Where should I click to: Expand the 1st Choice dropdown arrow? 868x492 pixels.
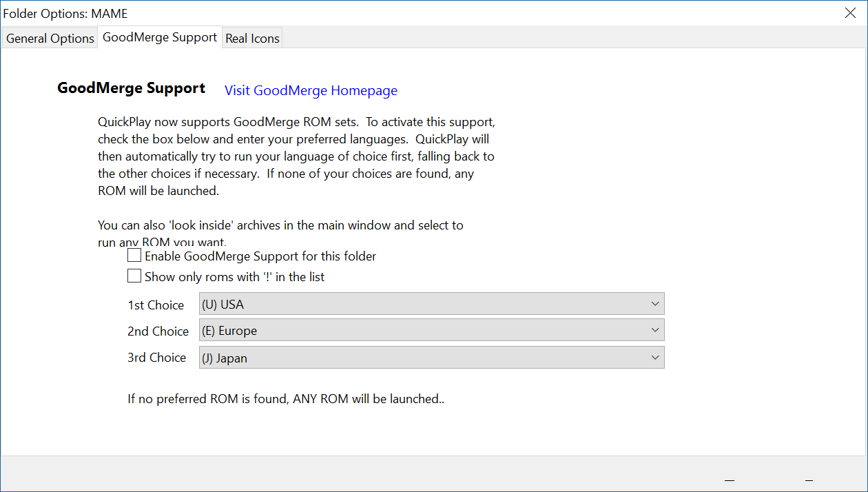click(x=655, y=304)
